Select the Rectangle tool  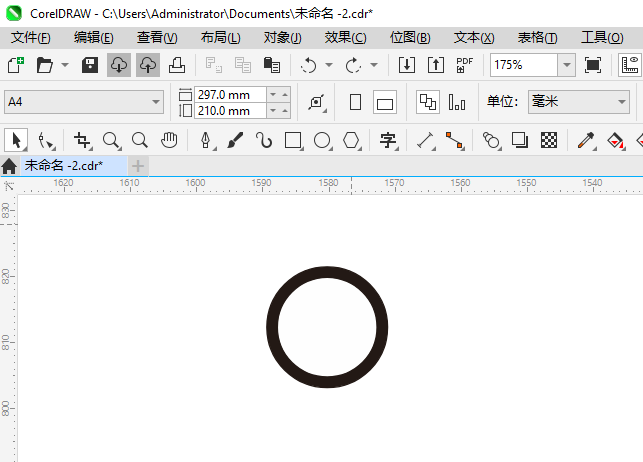click(x=294, y=141)
